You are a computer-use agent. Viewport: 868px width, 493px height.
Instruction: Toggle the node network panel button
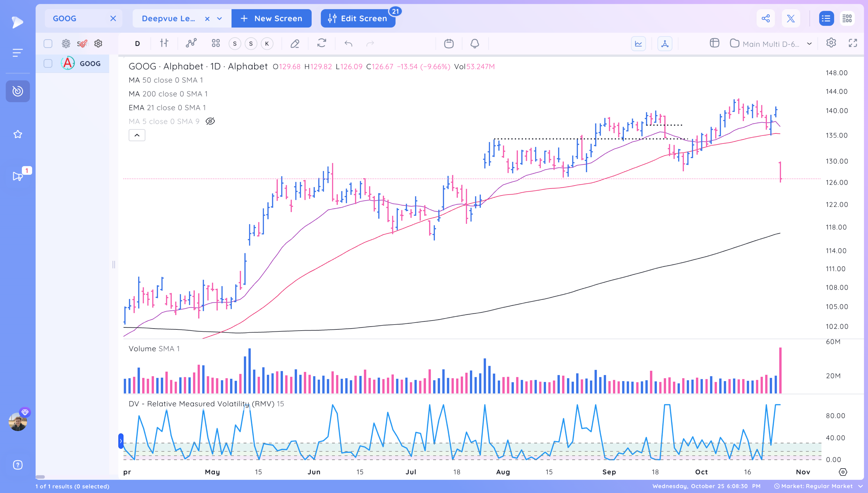pyautogui.click(x=665, y=44)
